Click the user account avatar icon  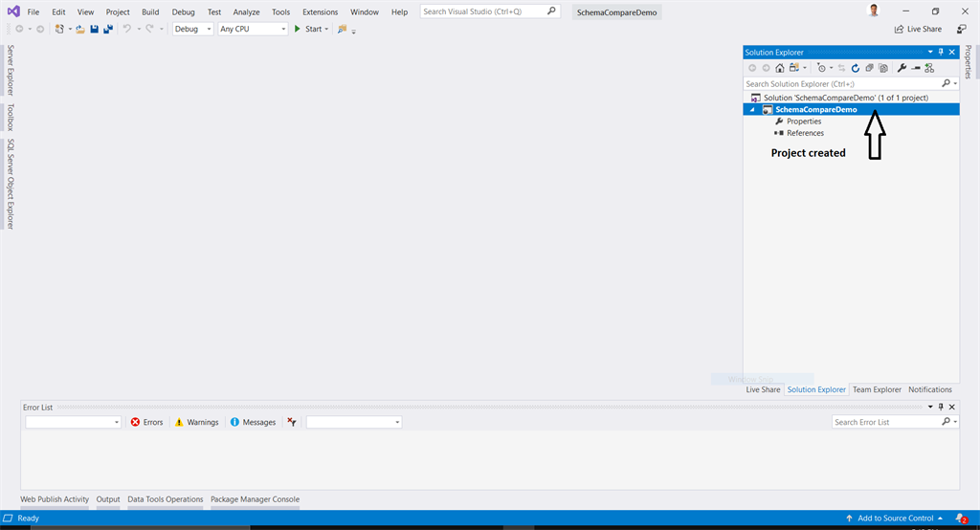click(874, 11)
